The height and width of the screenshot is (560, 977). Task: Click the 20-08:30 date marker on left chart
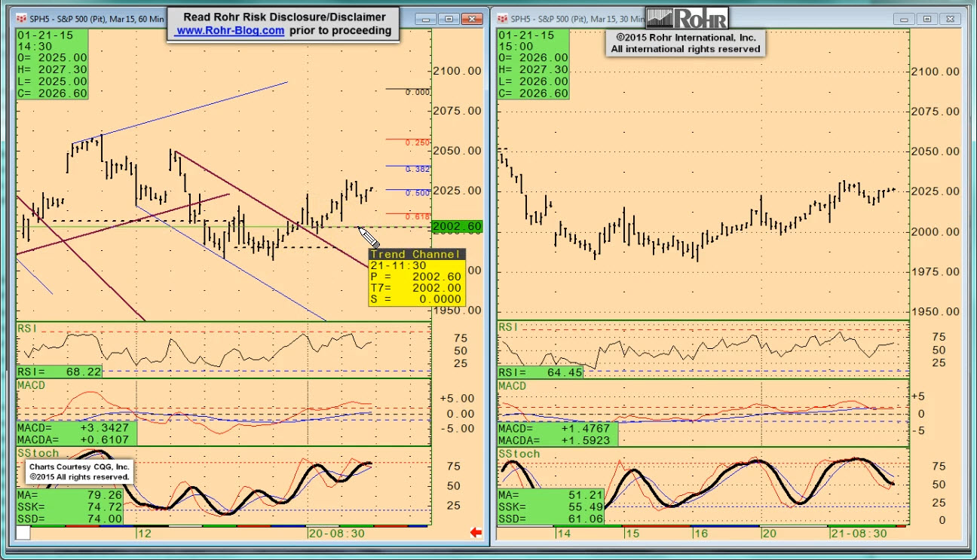point(338,533)
